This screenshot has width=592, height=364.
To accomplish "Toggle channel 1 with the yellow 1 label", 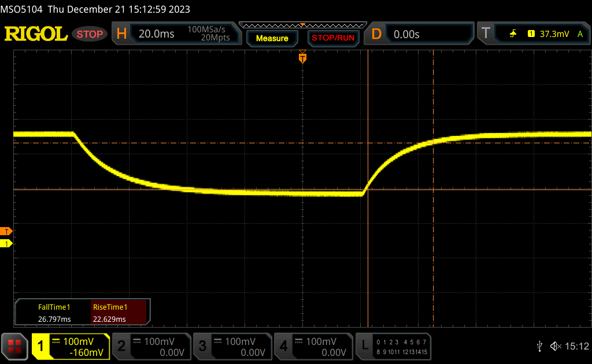I will (40, 346).
